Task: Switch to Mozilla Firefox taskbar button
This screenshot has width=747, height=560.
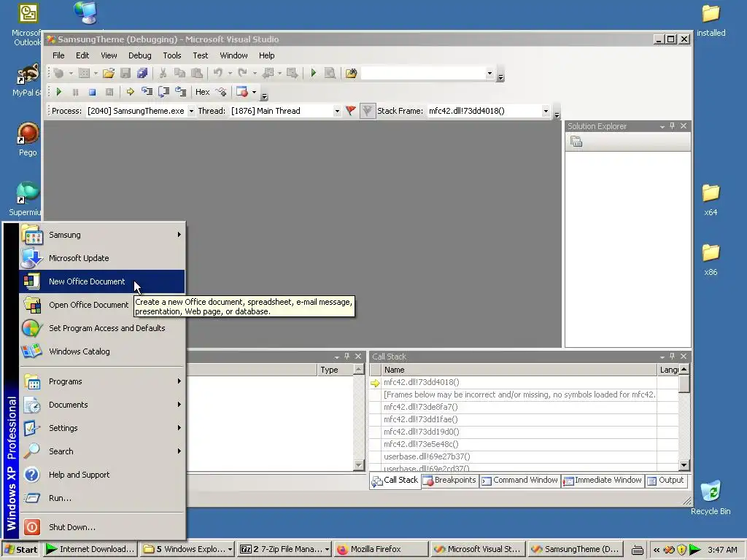Action: tap(380, 550)
